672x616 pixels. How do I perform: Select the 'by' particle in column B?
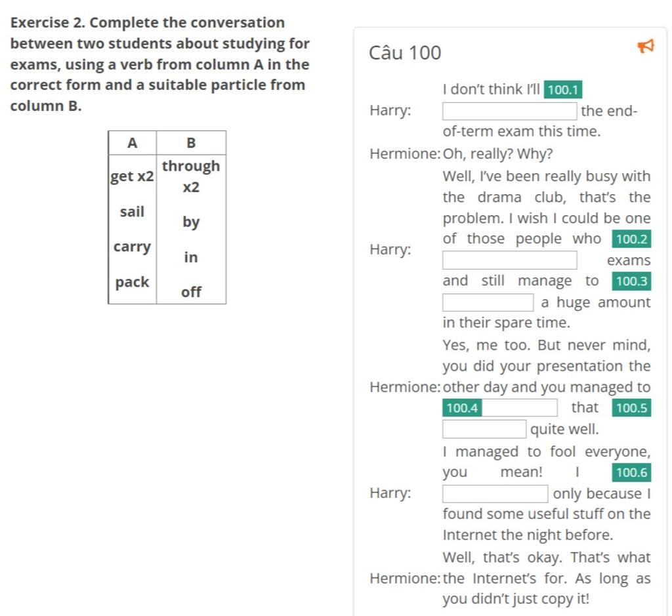[x=191, y=222]
